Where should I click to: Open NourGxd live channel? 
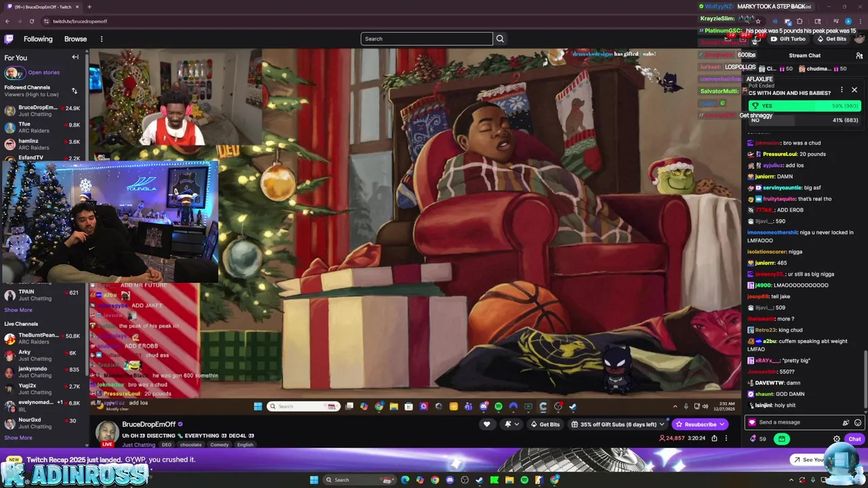click(x=42, y=423)
